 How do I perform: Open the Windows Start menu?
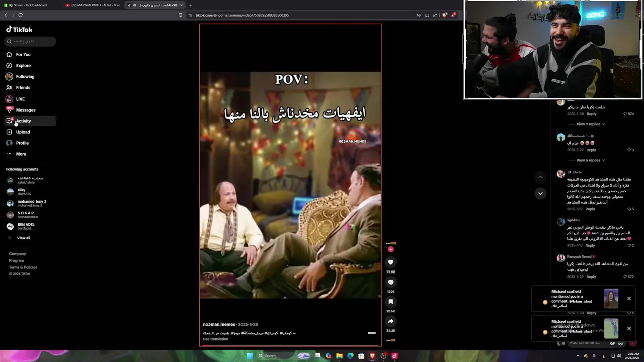249,356
